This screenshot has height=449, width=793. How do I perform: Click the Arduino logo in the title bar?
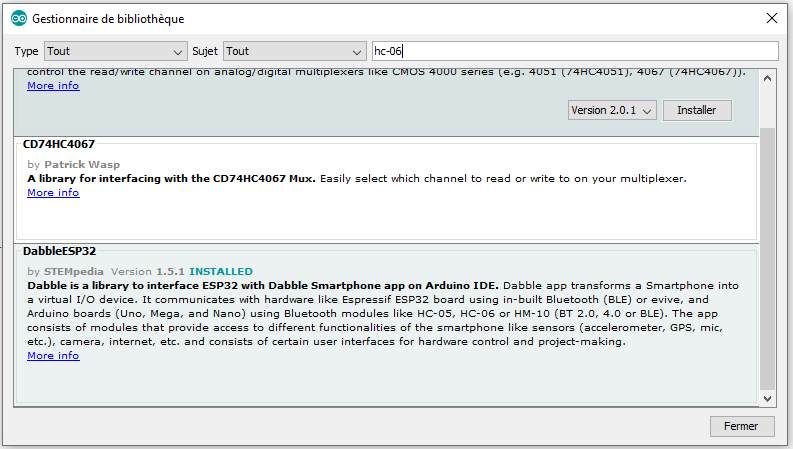coord(18,19)
